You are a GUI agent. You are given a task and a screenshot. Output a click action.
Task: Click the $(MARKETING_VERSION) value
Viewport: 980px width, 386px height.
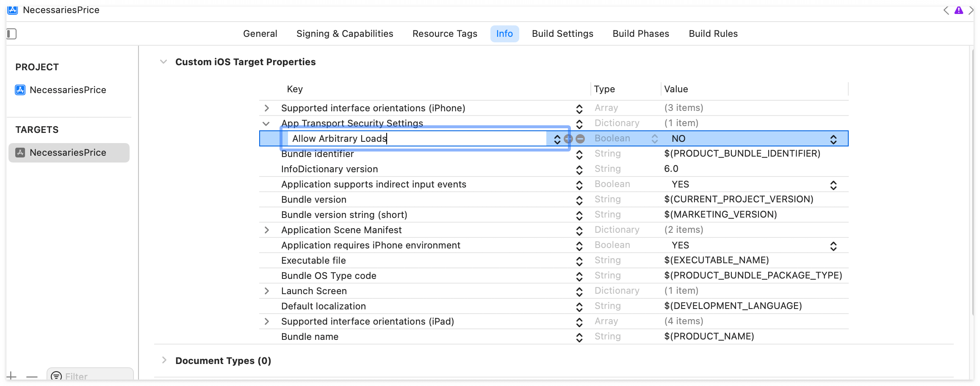pos(720,214)
